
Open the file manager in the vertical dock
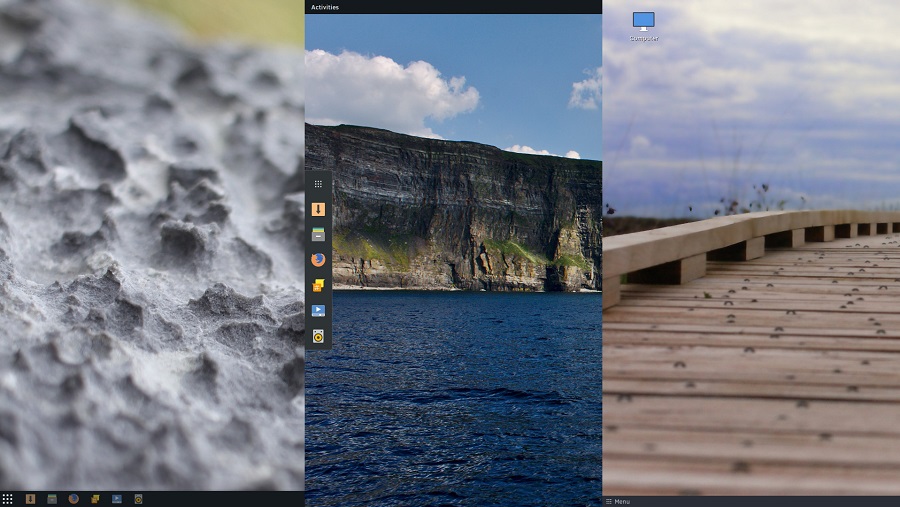(318, 234)
